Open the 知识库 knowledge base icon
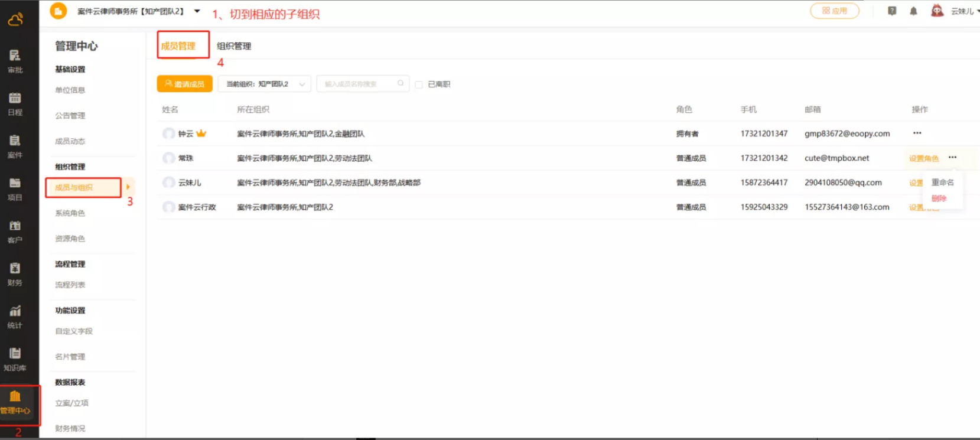 (x=15, y=359)
